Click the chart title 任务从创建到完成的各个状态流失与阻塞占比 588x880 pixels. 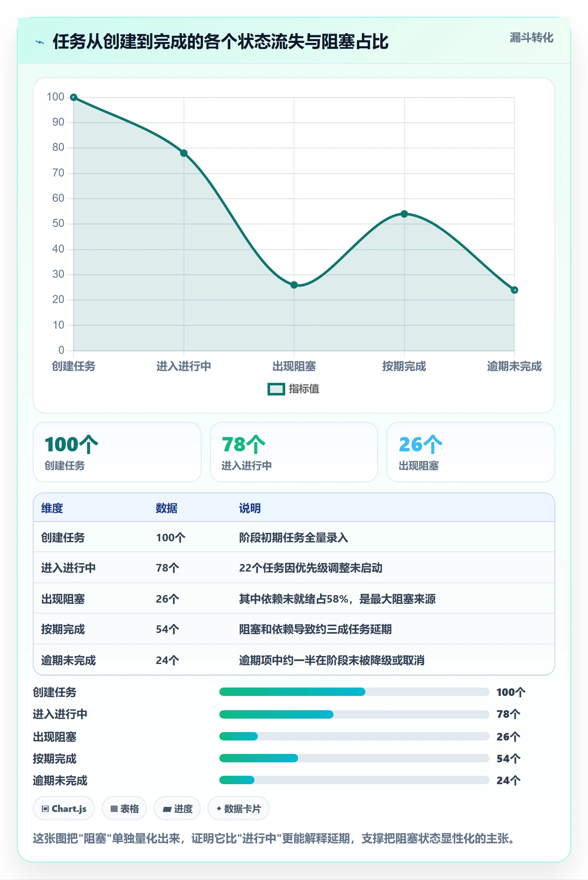[x=221, y=42]
